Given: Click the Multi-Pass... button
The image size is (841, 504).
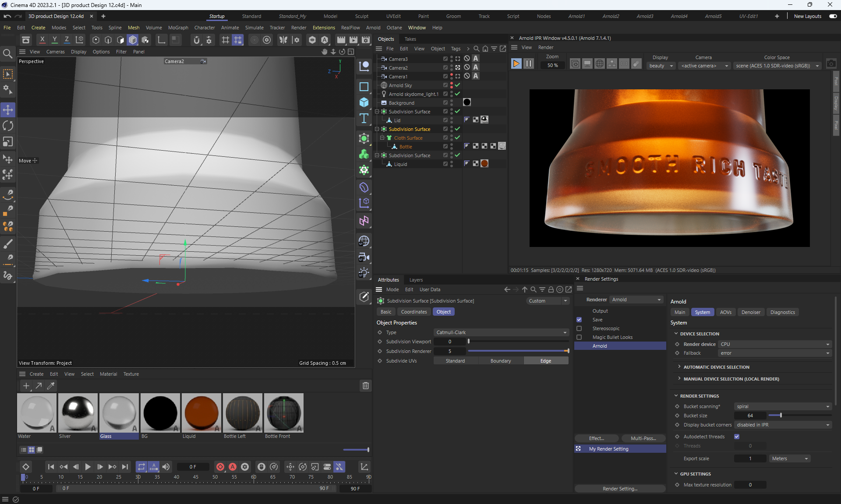Looking at the screenshot, I should pyautogui.click(x=643, y=438).
